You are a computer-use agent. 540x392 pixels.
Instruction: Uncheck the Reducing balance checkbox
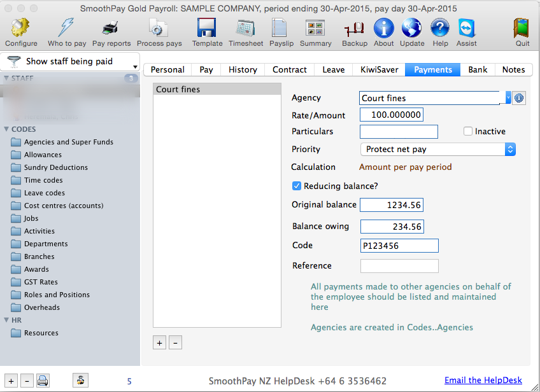coord(296,186)
